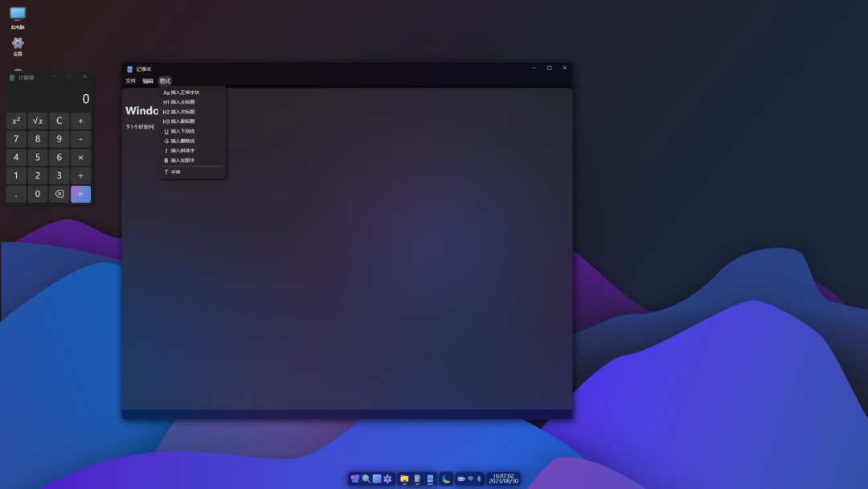The image size is (868, 489).
Task: Click digit 2 in calculator
Action: 38,175
